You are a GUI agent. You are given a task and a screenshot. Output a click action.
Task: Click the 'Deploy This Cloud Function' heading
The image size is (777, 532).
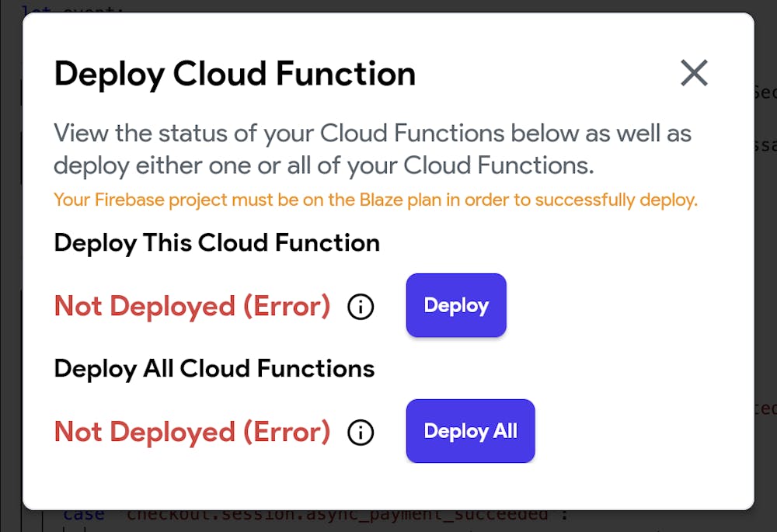coord(217,243)
